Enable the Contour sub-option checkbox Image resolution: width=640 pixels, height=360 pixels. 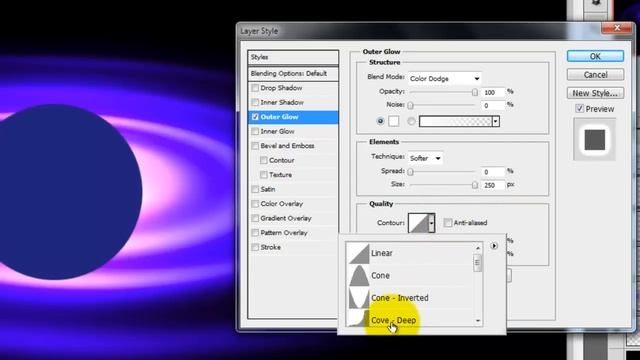[x=264, y=160]
